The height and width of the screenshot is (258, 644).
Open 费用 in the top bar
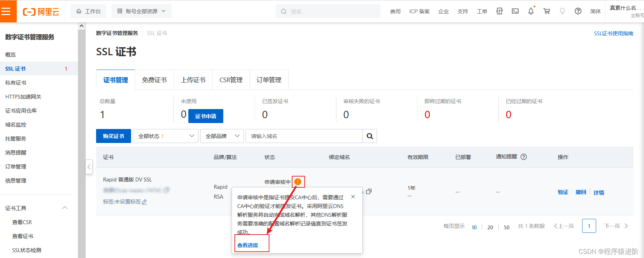tap(395, 11)
